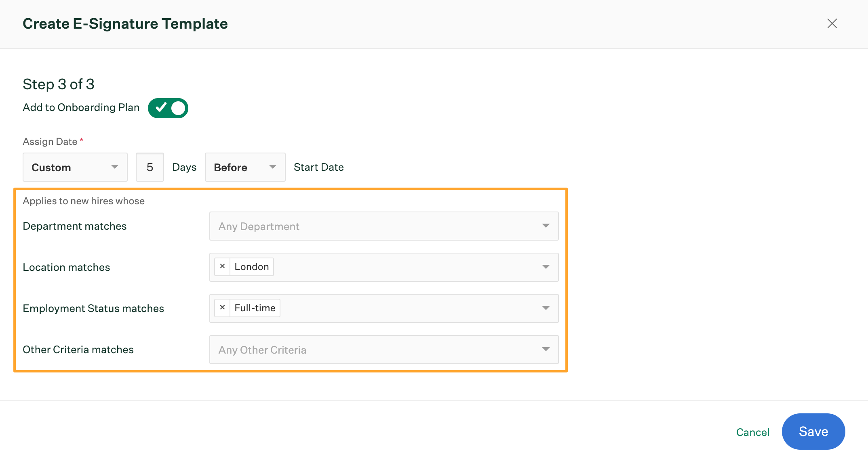Click the Other Criteria matches label
Image resolution: width=868 pixels, height=461 pixels.
(x=78, y=350)
